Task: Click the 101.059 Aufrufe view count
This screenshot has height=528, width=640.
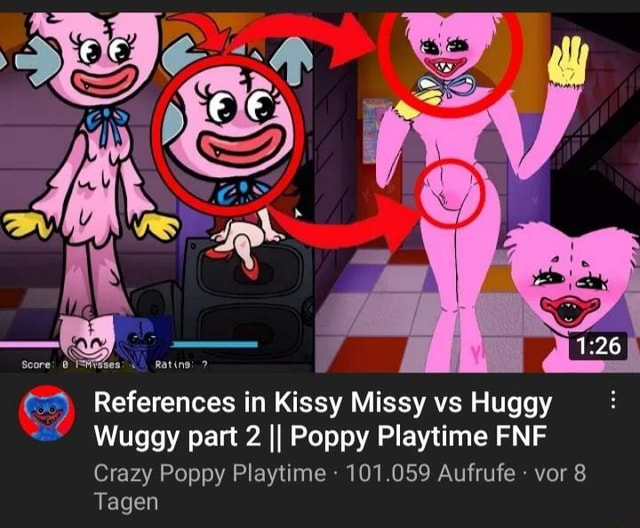Action: (430, 473)
